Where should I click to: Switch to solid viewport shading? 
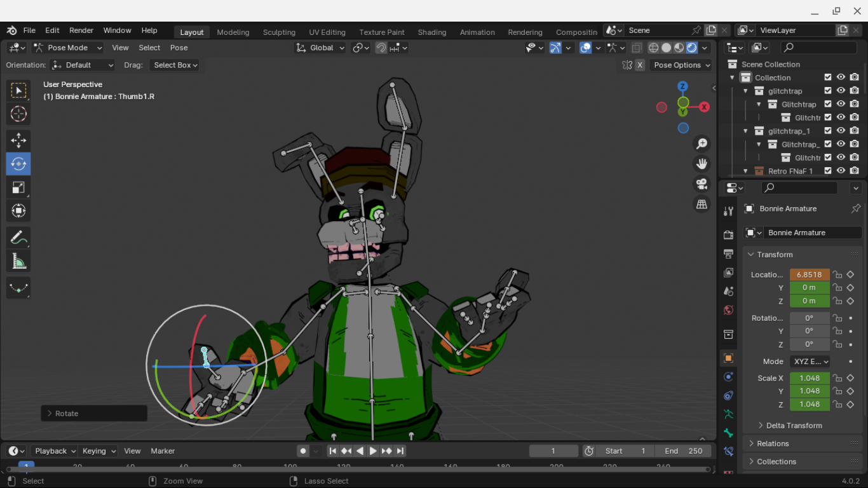(x=666, y=48)
